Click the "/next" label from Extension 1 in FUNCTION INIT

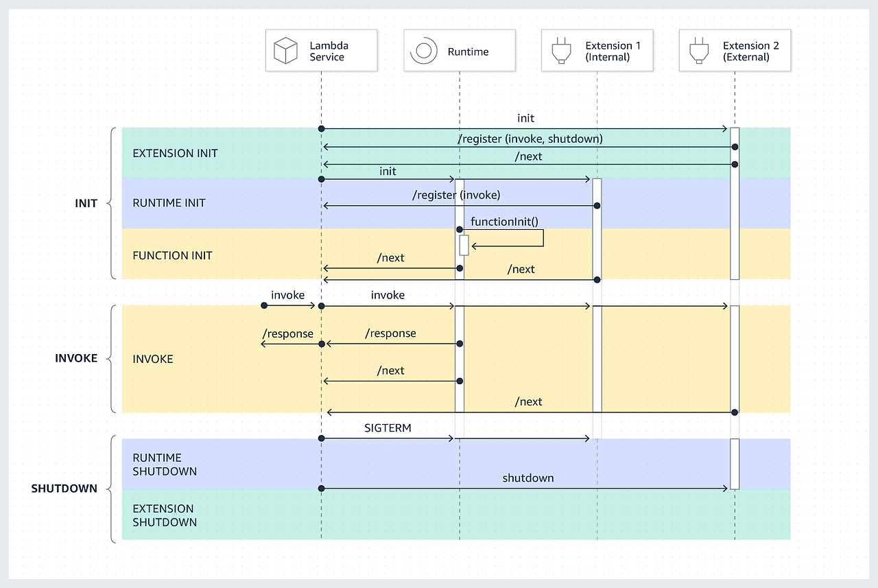pyautogui.click(x=521, y=269)
